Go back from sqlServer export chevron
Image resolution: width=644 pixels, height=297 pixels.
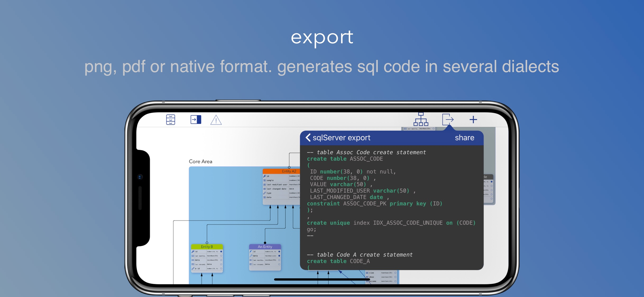pos(308,138)
